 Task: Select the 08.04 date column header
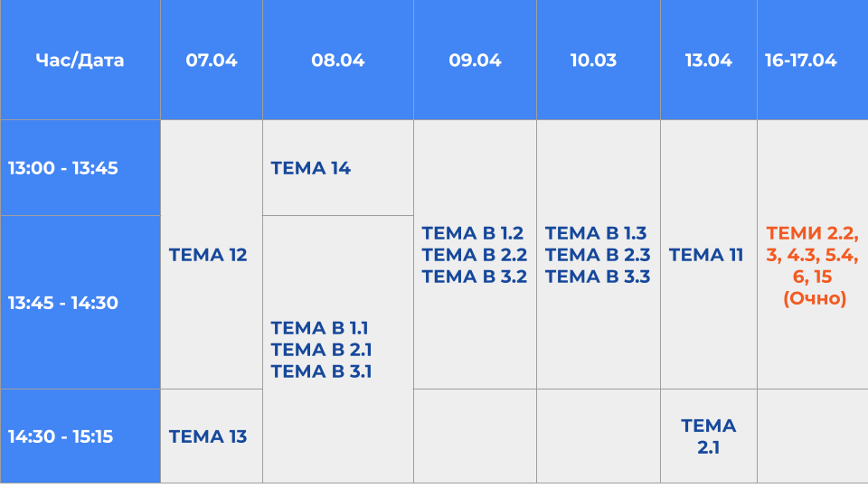(338, 61)
